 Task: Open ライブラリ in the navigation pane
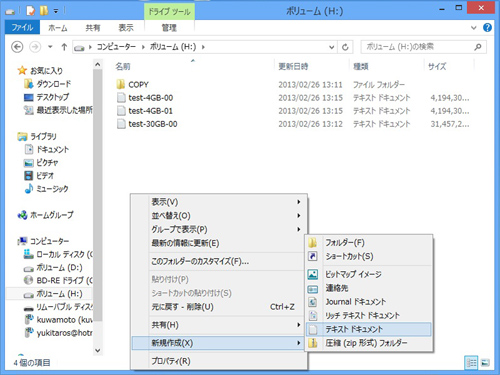click(x=43, y=136)
